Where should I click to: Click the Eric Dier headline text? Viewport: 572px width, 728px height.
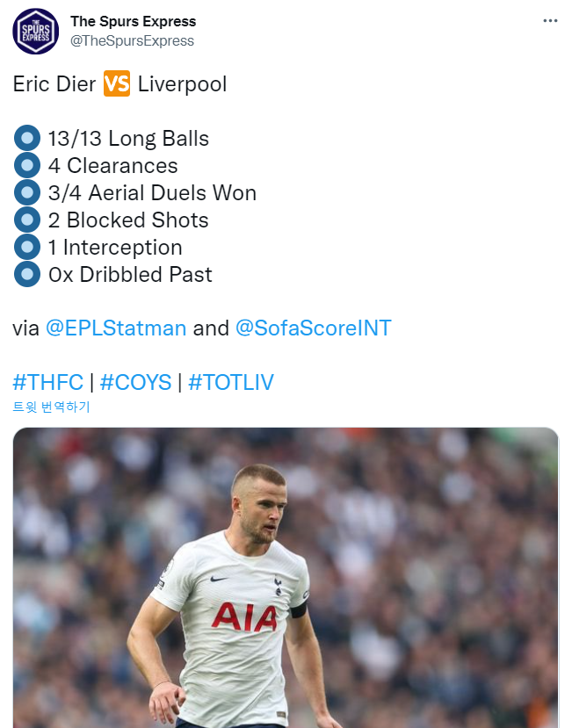[54, 84]
